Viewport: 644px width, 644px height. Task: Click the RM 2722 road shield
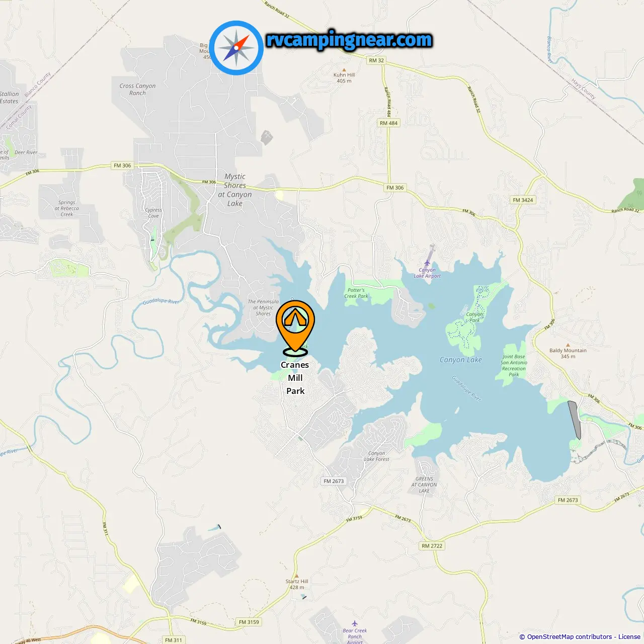click(x=432, y=546)
